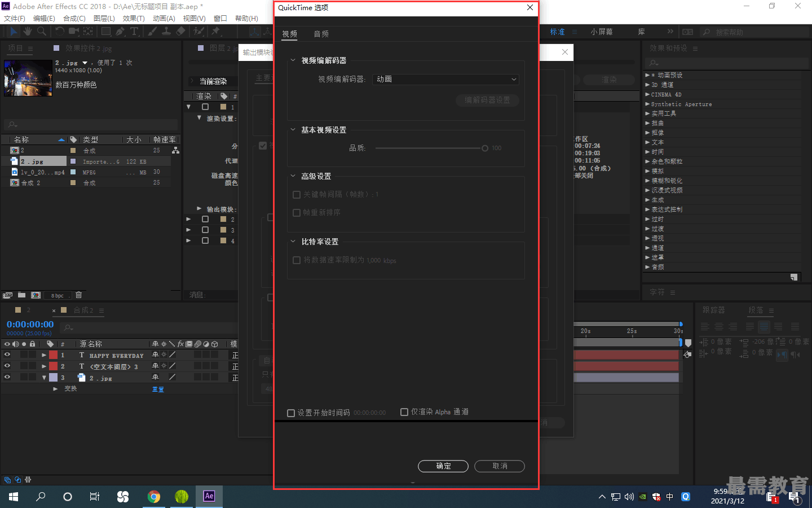
Task: Toggle the 关键帧间隔 checkbox
Action: [297, 195]
